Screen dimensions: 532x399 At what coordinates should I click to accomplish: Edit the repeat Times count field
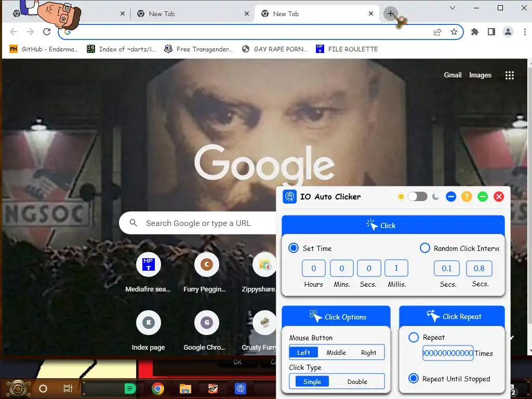[448, 353]
